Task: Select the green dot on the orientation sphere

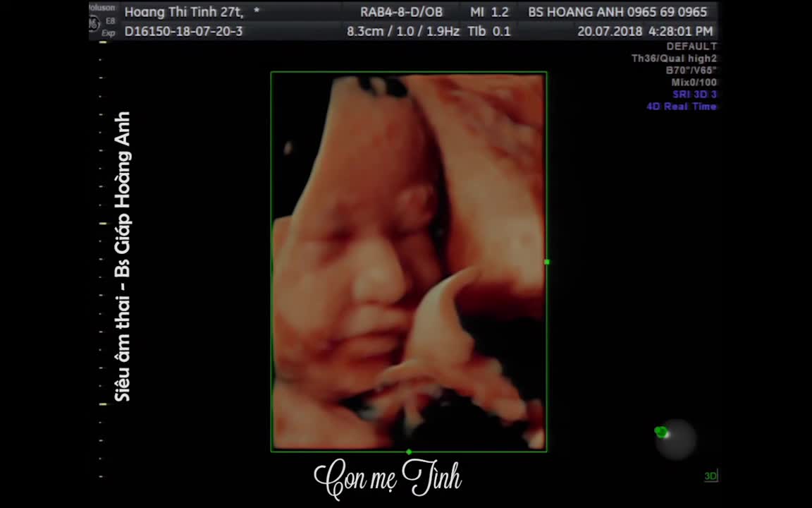Action: pyautogui.click(x=661, y=431)
